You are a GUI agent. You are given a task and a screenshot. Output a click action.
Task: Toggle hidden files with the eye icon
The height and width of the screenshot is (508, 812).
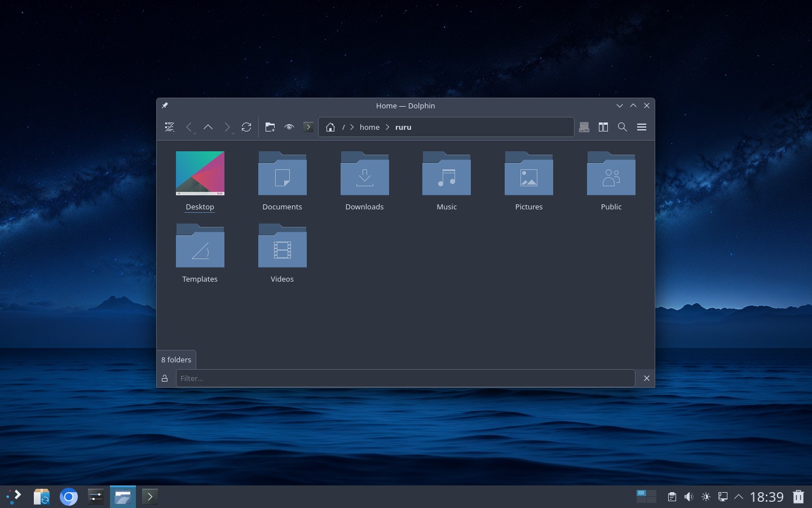coord(289,127)
